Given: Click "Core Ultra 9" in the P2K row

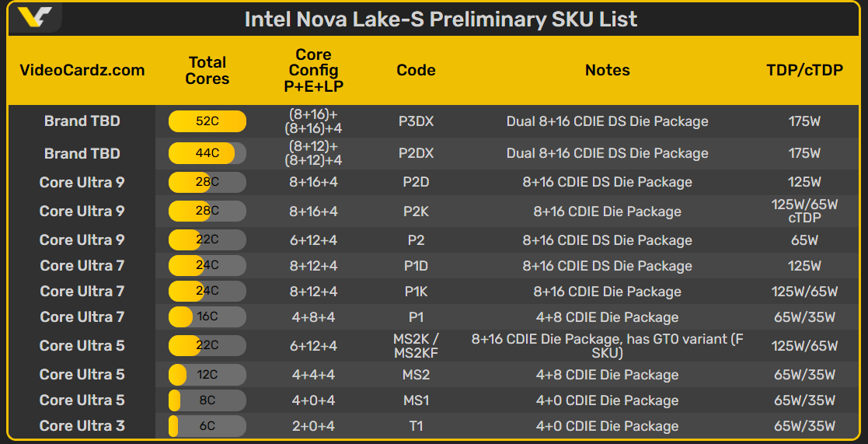Looking at the screenshot, I should (82, 211).
